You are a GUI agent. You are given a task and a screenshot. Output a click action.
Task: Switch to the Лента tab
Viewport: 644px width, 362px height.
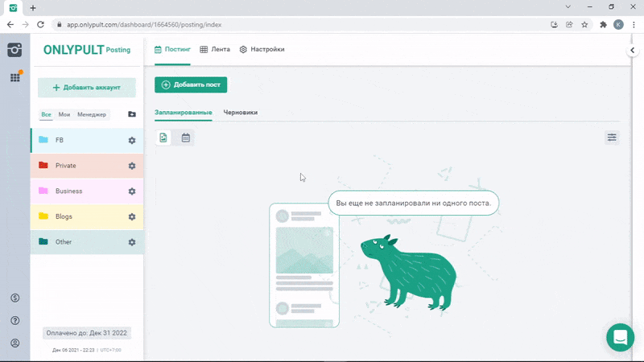(215, 49)
